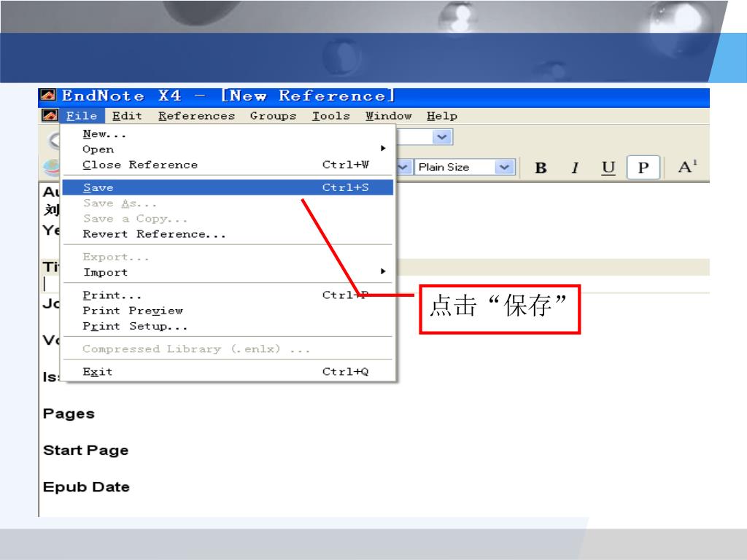Screen dimensions: 747x560
Task: Choose New... from File menu
Action: (228, 134)
